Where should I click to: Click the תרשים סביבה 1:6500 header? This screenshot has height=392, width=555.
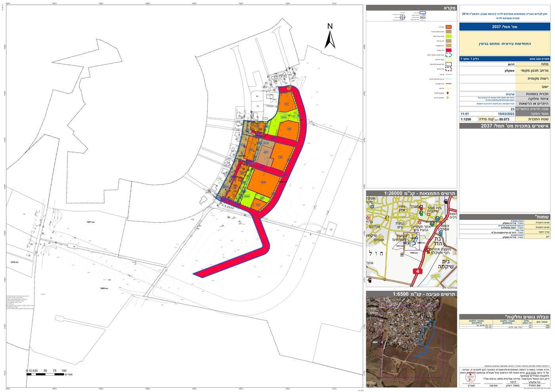pos(411,294)
